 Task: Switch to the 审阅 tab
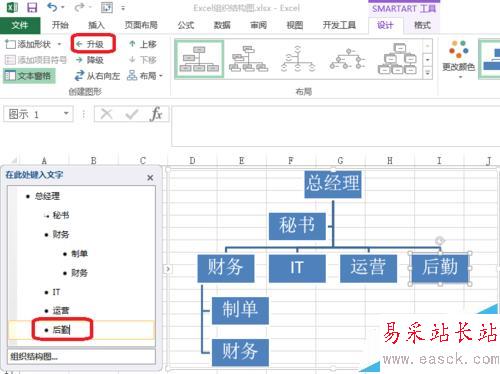pyautogui.click(x=258, y=25)
